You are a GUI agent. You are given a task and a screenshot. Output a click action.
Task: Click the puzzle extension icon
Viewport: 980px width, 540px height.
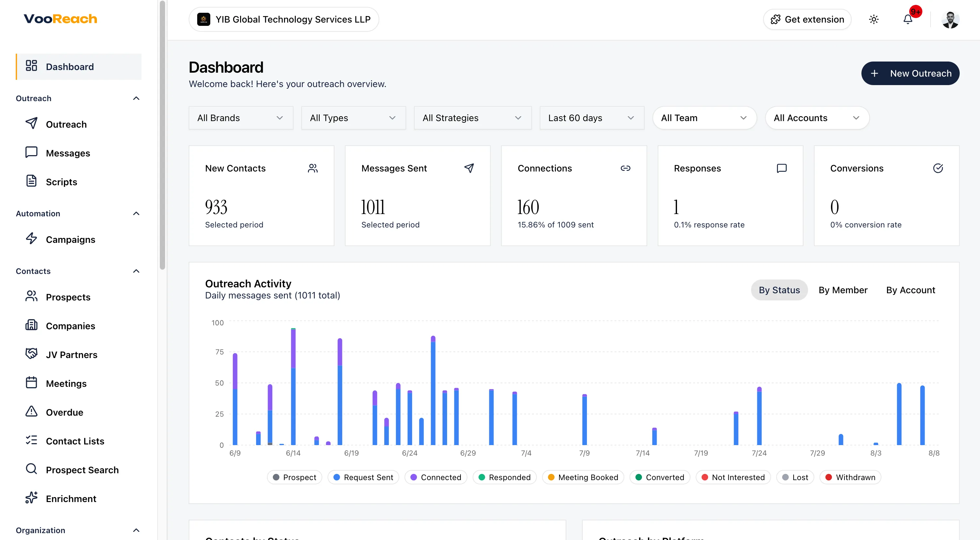(x=775, y=19)
